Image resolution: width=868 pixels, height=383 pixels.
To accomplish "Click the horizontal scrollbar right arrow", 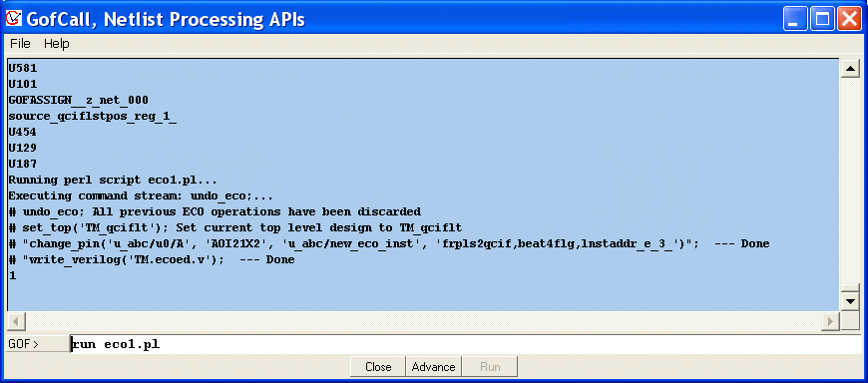I will point(830,321).
